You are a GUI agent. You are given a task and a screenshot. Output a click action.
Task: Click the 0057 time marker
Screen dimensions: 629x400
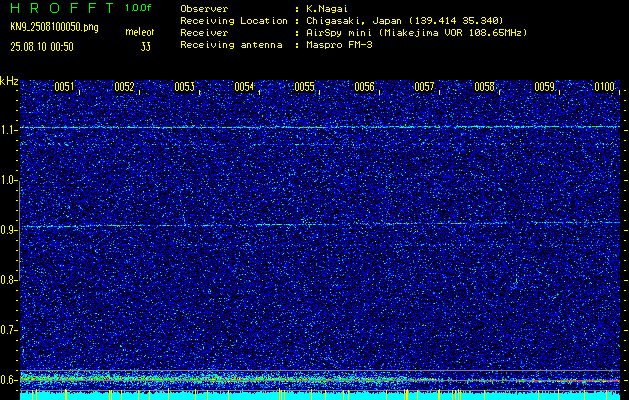424,87
